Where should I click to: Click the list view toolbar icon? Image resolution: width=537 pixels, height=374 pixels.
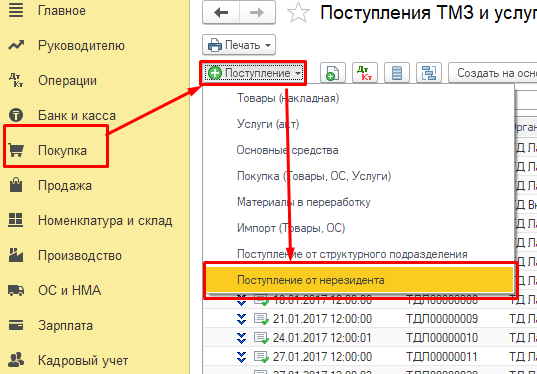(397, 73)
